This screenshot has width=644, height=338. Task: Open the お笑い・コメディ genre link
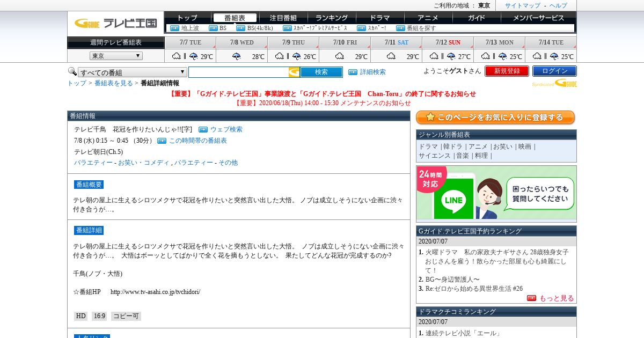tap(143, 163)
